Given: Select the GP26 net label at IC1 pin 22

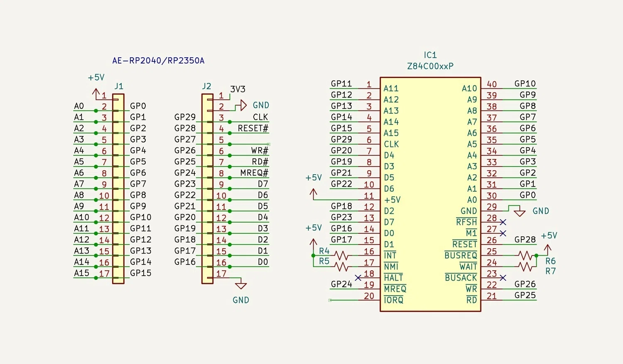Looking at the screenshot, I should click(x=525, y=284).
